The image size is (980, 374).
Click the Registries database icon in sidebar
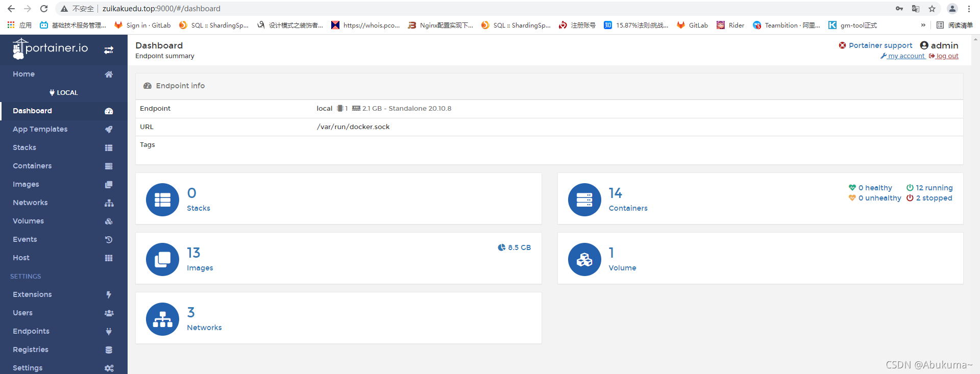pos(109,350)
